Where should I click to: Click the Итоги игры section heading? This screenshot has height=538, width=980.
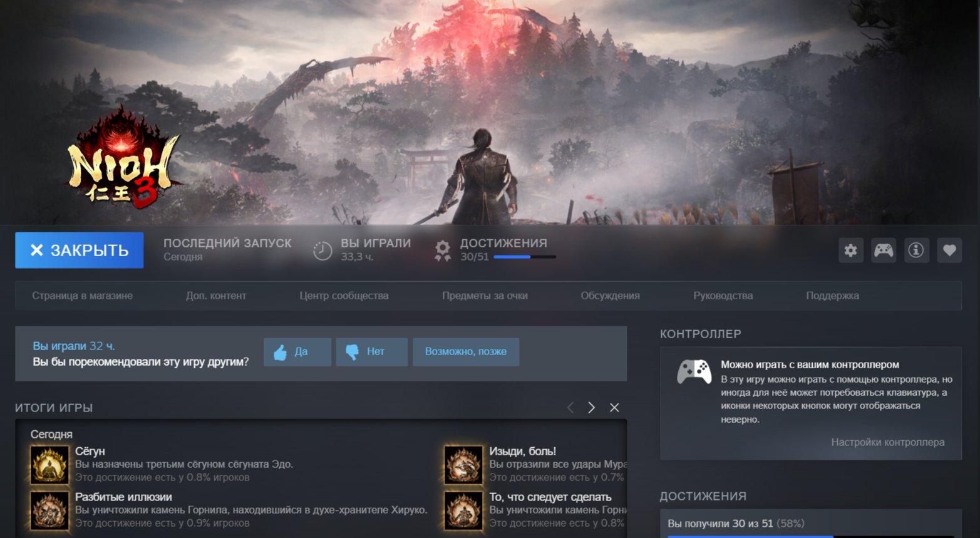[54, 408]
